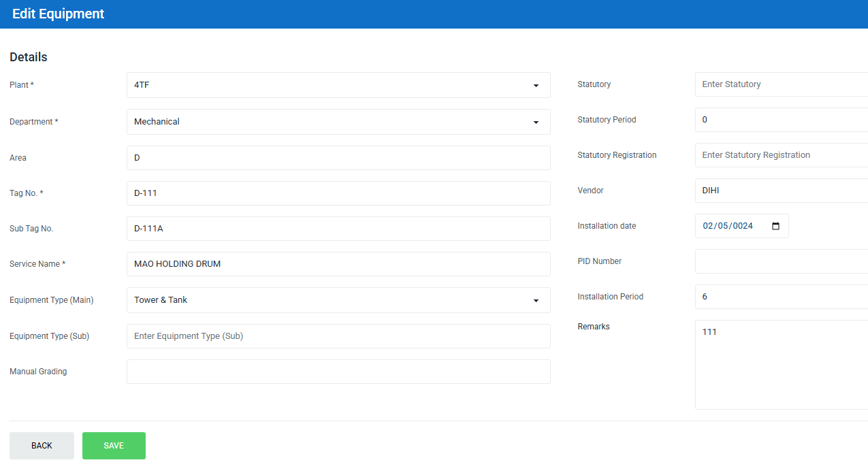Click the Statutory Registration input
The height and width of the screenshot is (473, 868).
[x=781, y=155]
